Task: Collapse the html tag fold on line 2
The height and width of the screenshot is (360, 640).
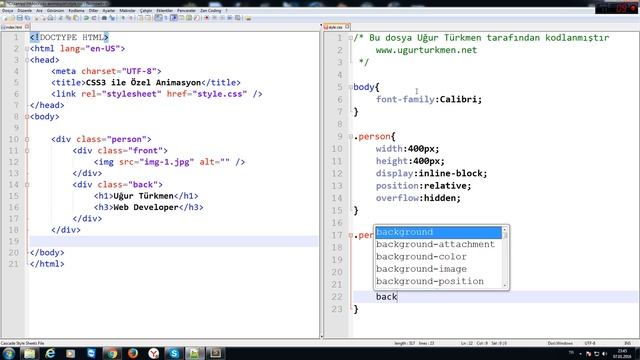Action: coord(27,49)
